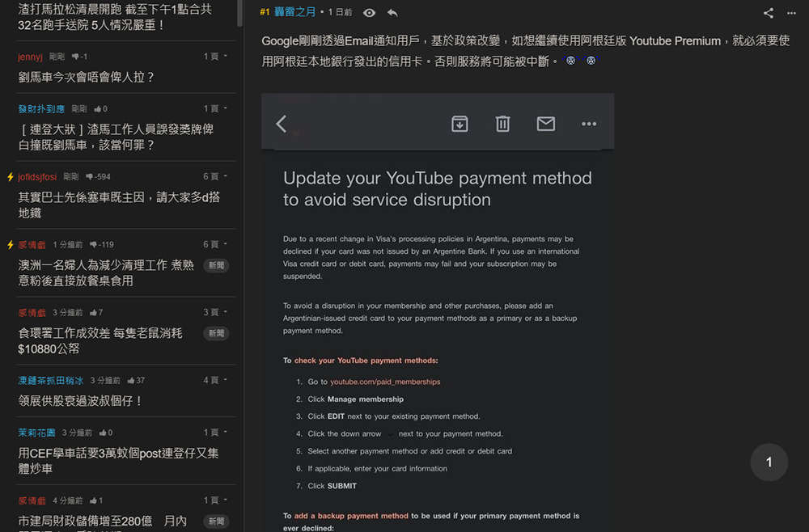Click the back chevron in the email screenshot
The image size is (809, 532).
[282, 124]
